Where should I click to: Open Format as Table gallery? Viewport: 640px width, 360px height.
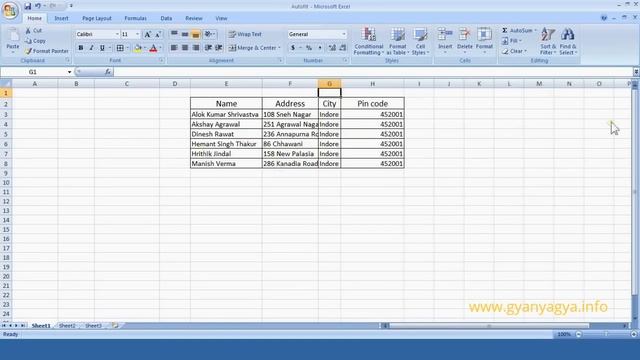(x=398, y=41)
